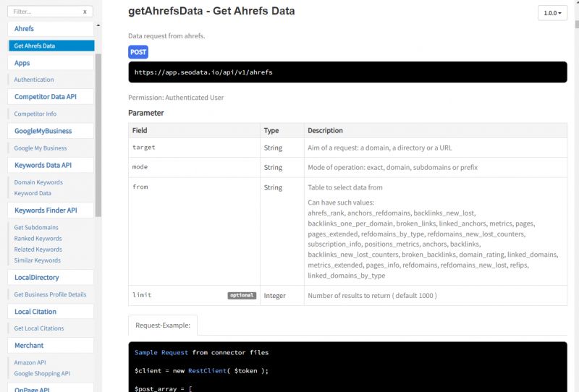This screenshot has width=579, height=392.
Task: Open Domain Keywords sidebar link
Action: pyautogui.click(x=38, y=182)
